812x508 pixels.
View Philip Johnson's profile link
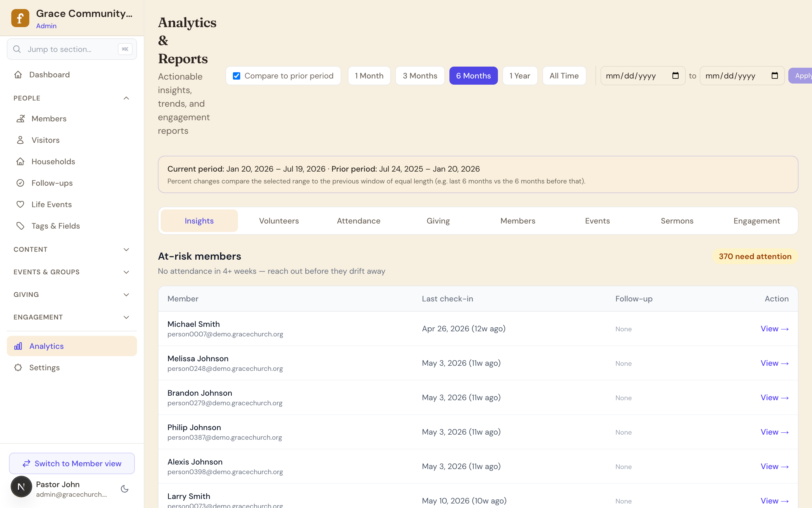[x=775, y=432]
